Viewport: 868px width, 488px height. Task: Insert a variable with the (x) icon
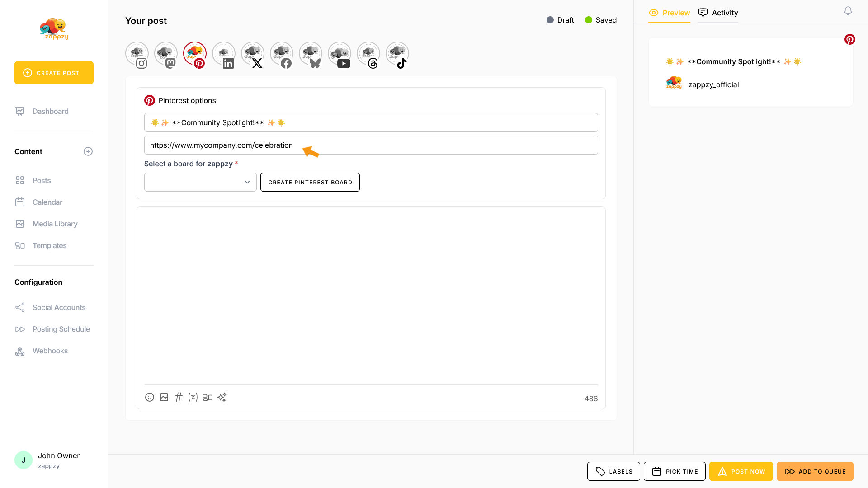193,397
